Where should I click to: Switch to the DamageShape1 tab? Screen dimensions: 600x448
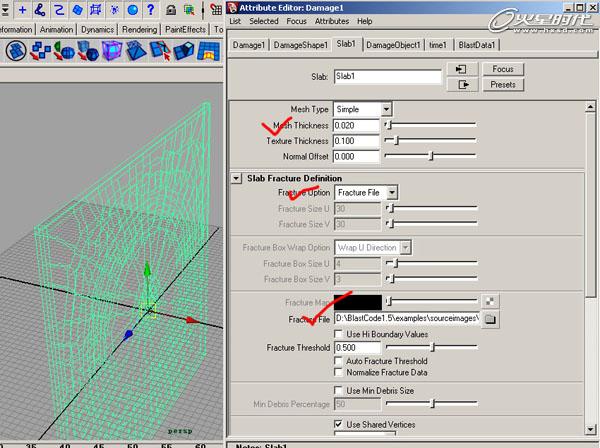click(301, 45)
